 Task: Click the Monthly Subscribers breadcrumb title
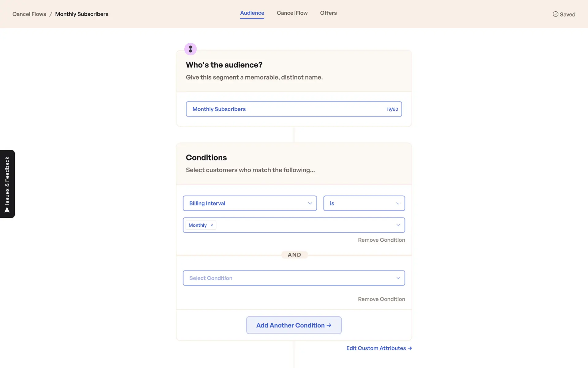[81, 14]
